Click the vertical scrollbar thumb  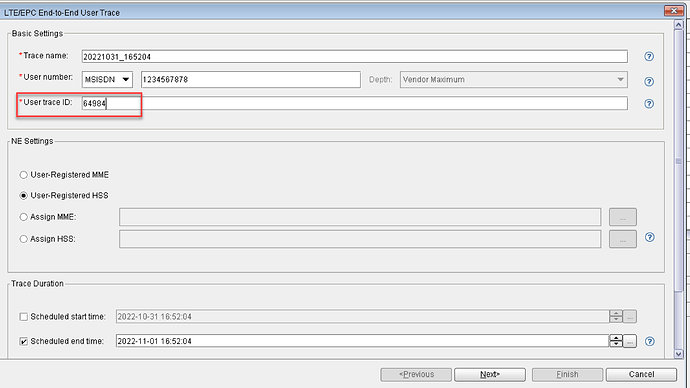click(679, 161)
